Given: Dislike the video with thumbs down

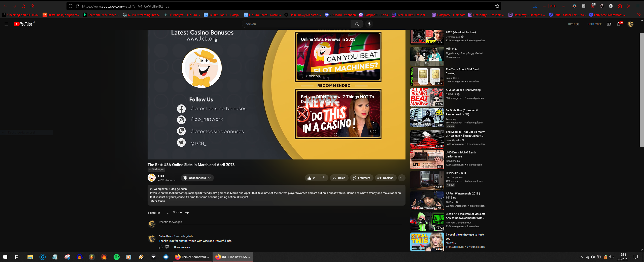Looking at the screenshot, I should point(323,178).
